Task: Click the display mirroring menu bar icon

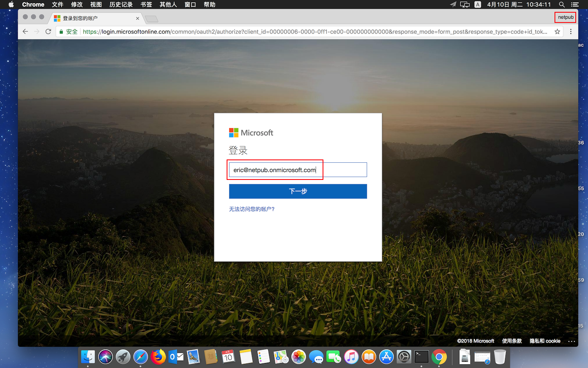Action: [x=465, y=4]
